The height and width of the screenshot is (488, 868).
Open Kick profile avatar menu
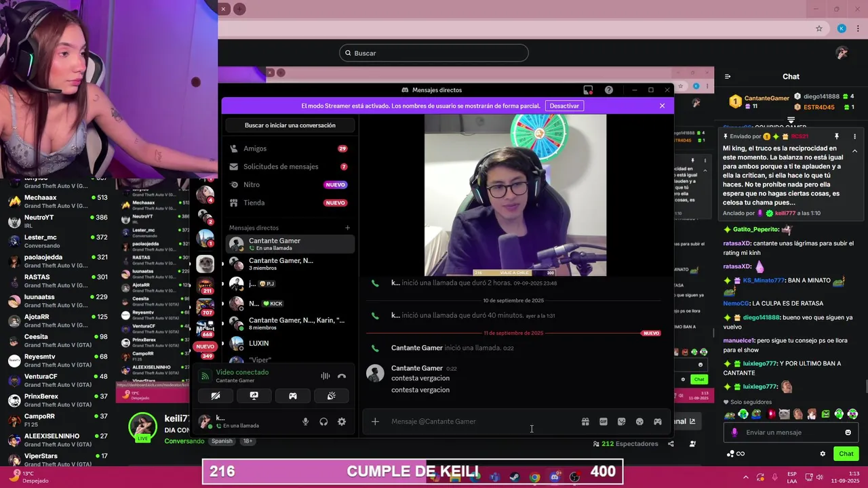tap(842, 53)
